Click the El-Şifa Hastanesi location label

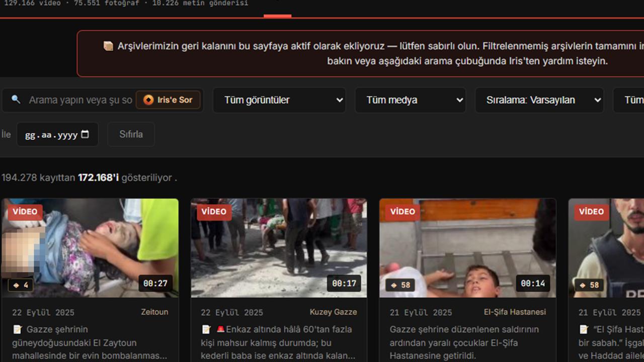(515, 312)
